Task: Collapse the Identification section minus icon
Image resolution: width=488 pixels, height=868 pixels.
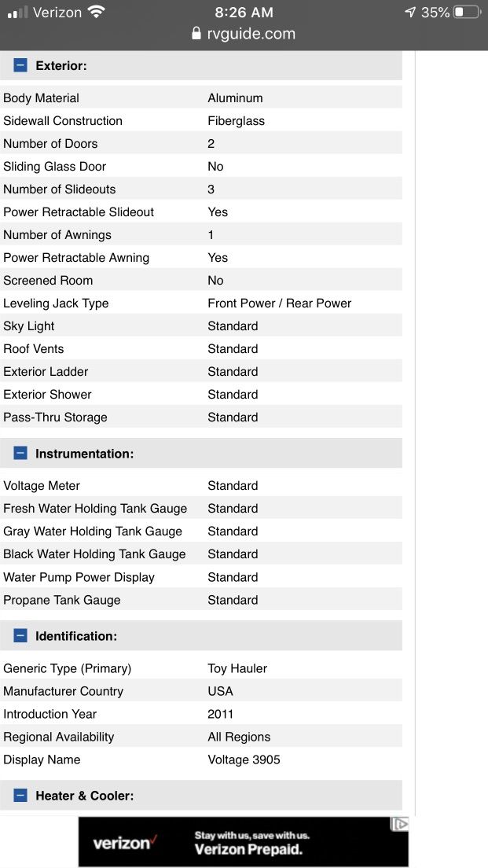Action: [x=20, y=635]
